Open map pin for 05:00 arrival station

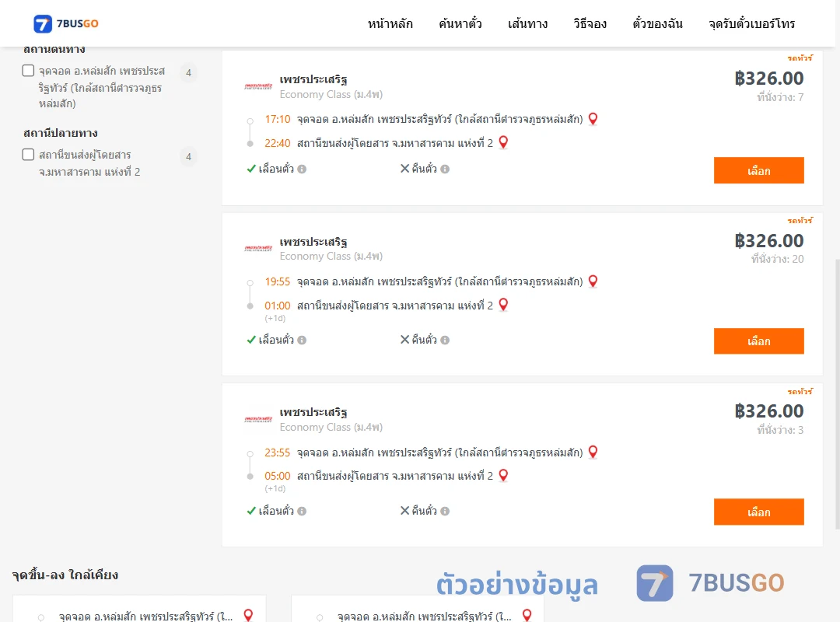click(x=503, y=475)
